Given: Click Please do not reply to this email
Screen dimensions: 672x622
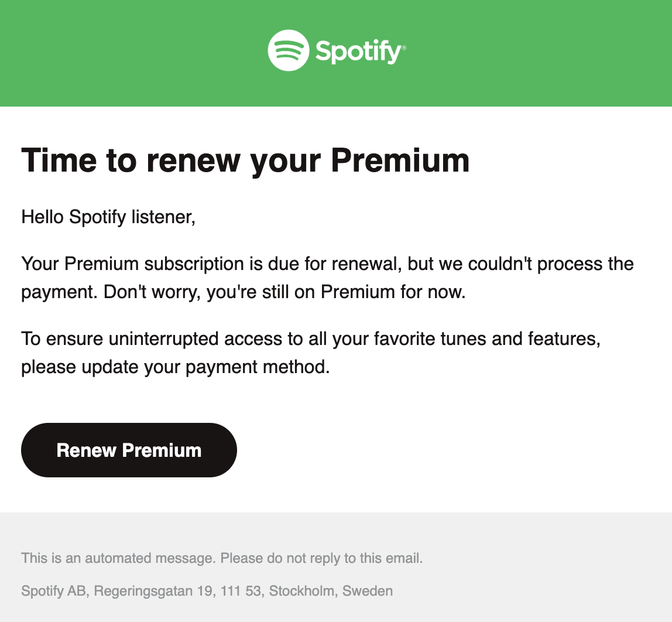Looking at the screenshot, I should (321, 558).
